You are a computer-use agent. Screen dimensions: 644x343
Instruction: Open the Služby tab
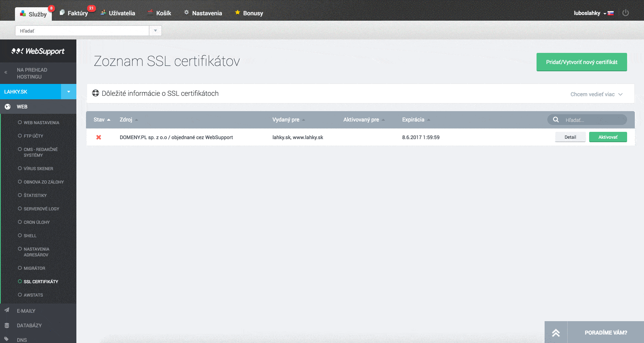click(34, 14)
